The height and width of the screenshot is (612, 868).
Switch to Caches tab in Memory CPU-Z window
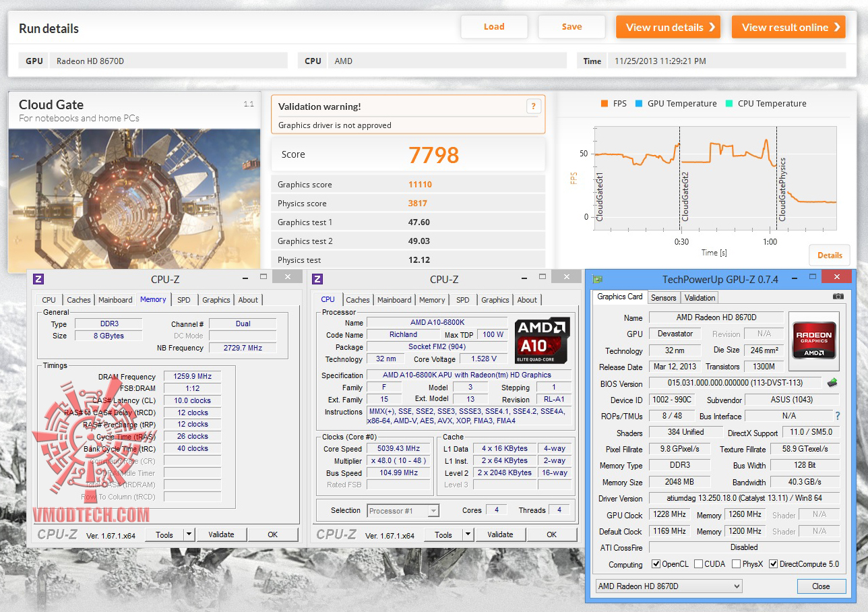[79, 300]
